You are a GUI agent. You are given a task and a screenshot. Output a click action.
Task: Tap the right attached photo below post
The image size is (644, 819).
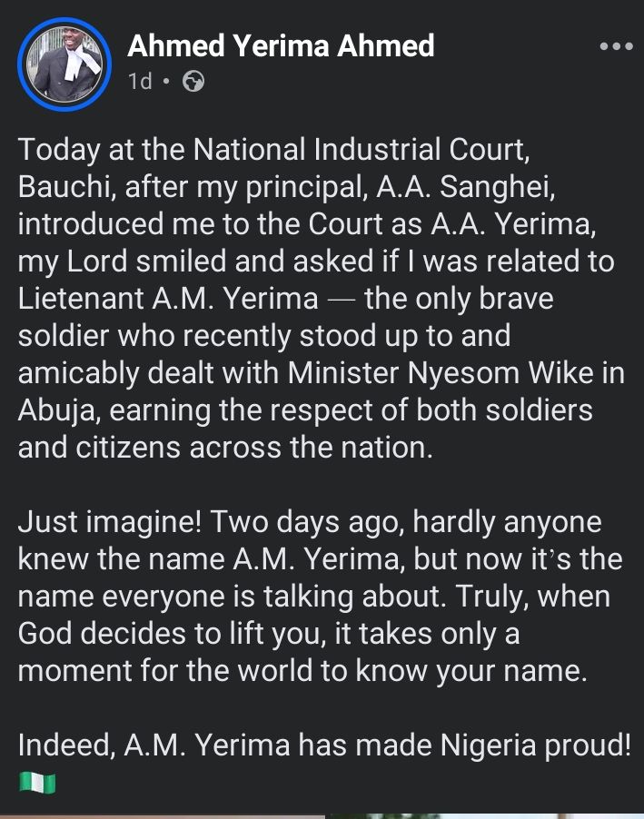coord(481,815)
